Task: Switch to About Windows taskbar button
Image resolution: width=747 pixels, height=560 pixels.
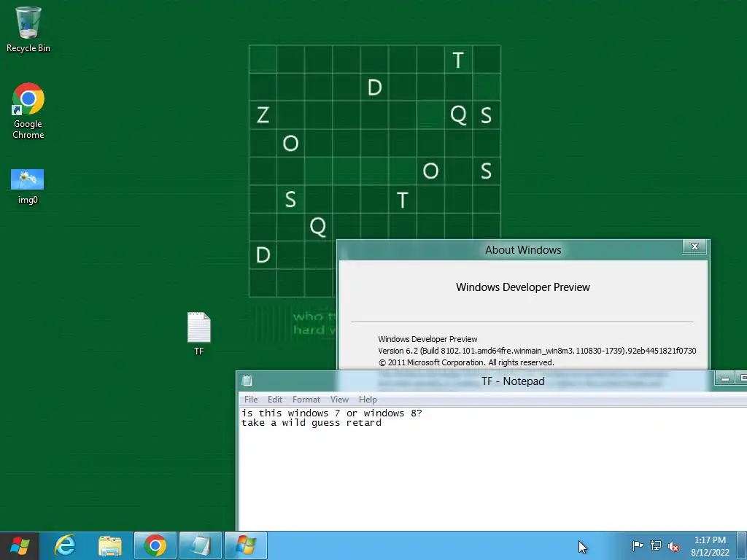Action: (x=246, y=545)
